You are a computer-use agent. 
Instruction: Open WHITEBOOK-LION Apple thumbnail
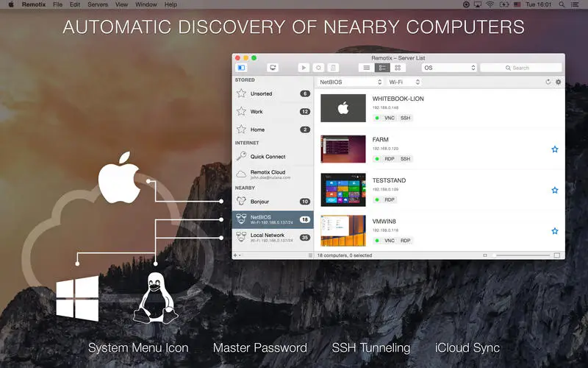pyautogui.click(x=343, y=108)
